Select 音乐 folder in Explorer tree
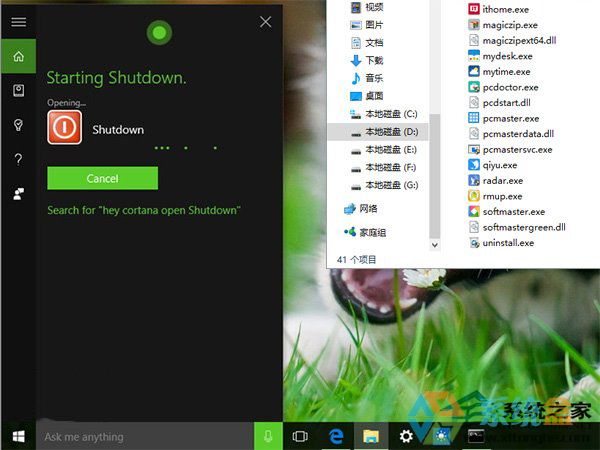Viewport: 600px width, 450px height. [x=367, y=78]
